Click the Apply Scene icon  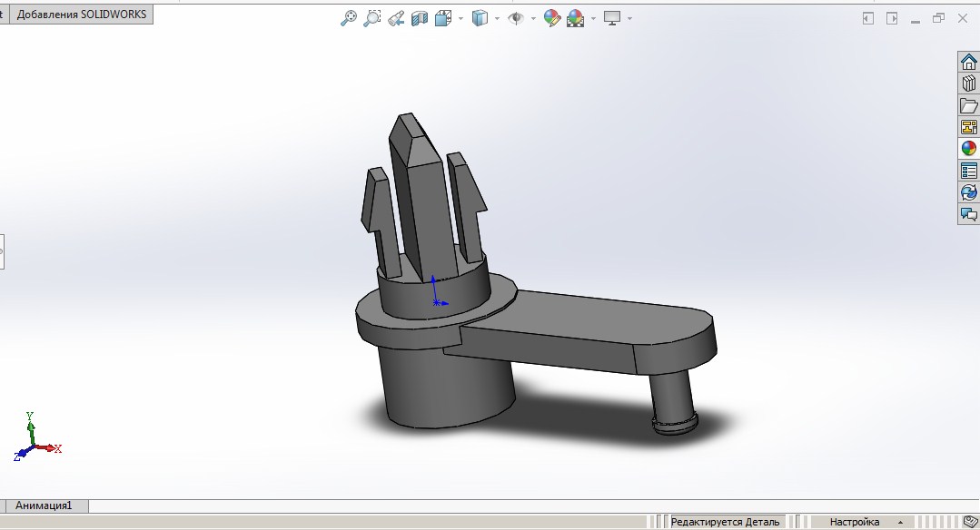pyautogui.click(x=575, y=18)
